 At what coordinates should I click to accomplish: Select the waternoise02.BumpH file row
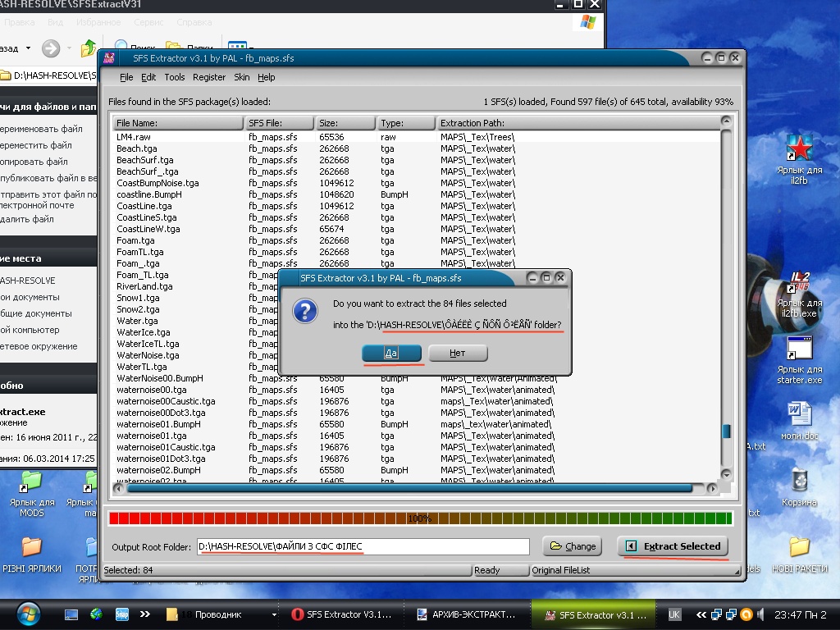point(417,470)
